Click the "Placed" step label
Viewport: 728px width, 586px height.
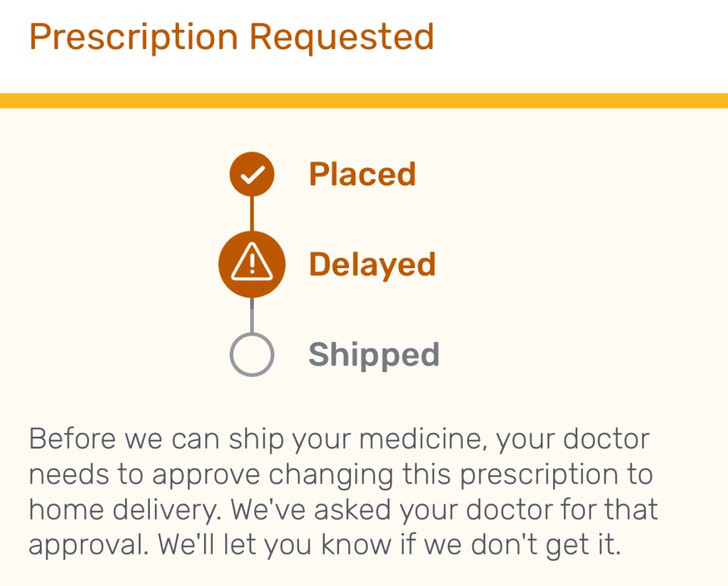click(x=362, y=174)
